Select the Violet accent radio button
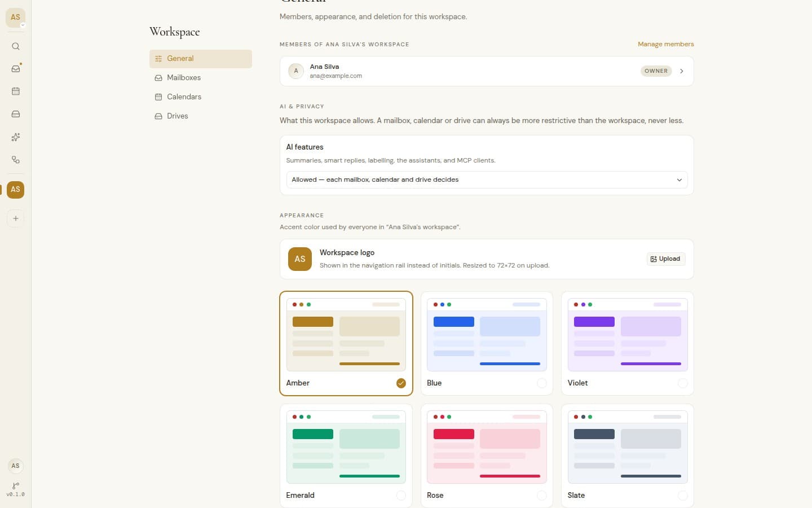The image size is (812, 508). coord(682,383)
